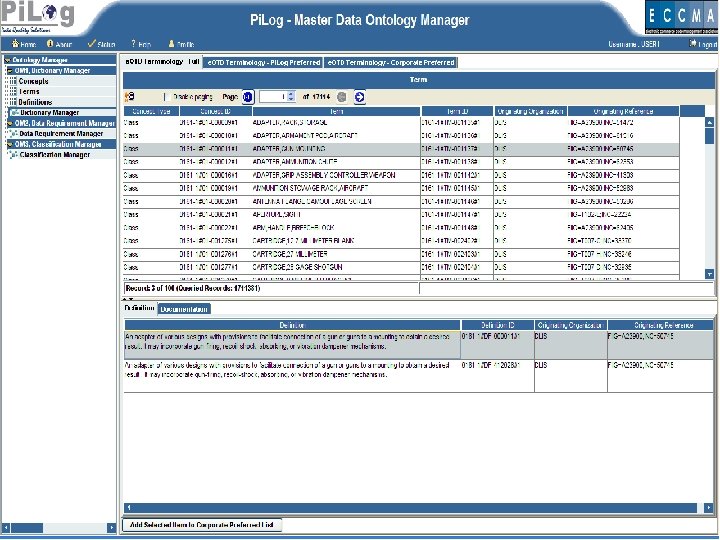This screenshot has height=540, width=720.
Task: Select row ADAPTER,AMMUNITION CHUTE
Action: (401, 162)
